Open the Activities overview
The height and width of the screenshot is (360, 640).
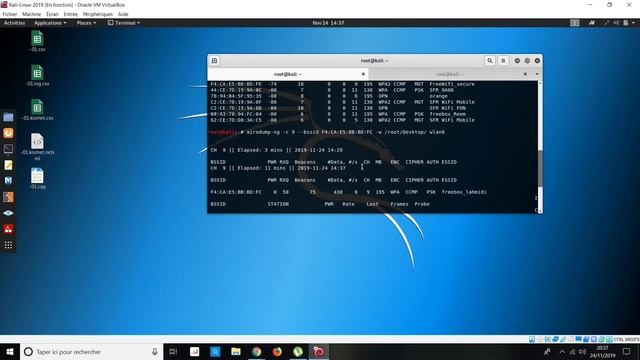pyautogui.click(x=14, y=23)
